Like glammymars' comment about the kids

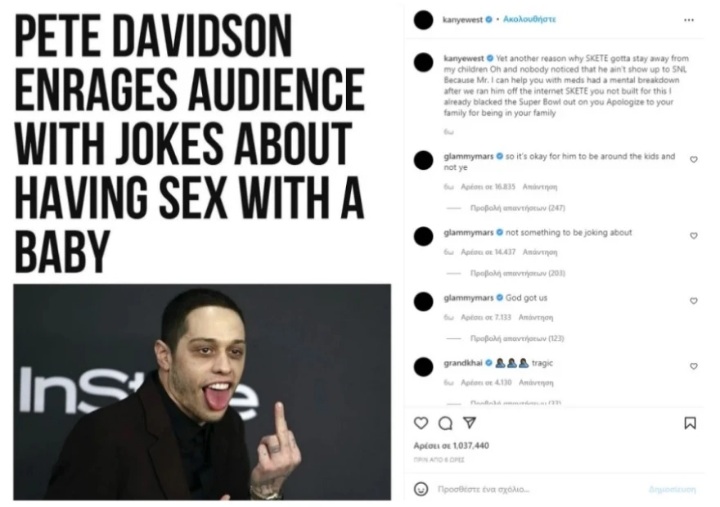694,159
